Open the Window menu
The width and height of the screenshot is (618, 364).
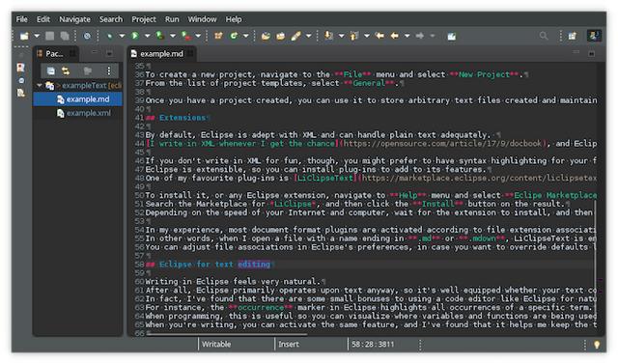(202, 19)
